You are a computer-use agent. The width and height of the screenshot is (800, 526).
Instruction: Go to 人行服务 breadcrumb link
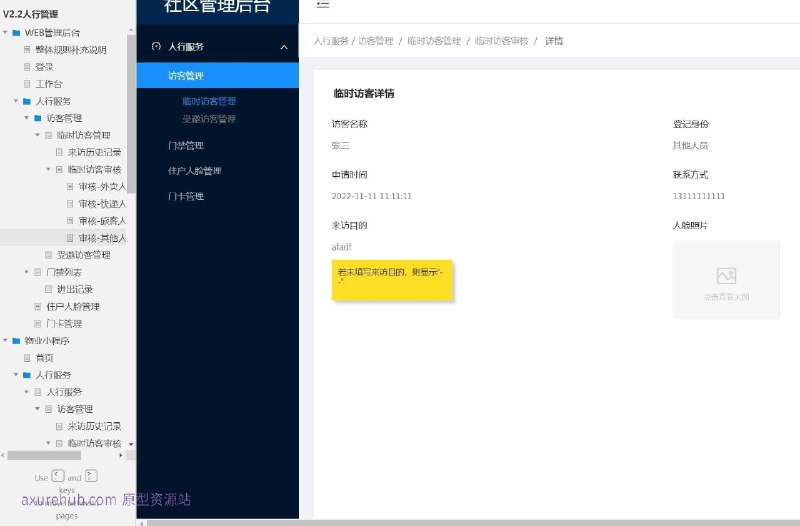click(331, 41)
